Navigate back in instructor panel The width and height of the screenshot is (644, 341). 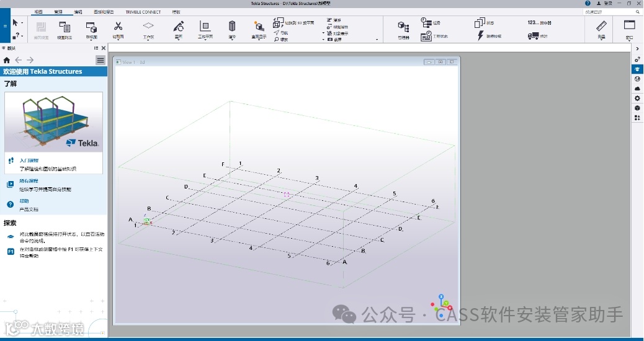point(19,60)
